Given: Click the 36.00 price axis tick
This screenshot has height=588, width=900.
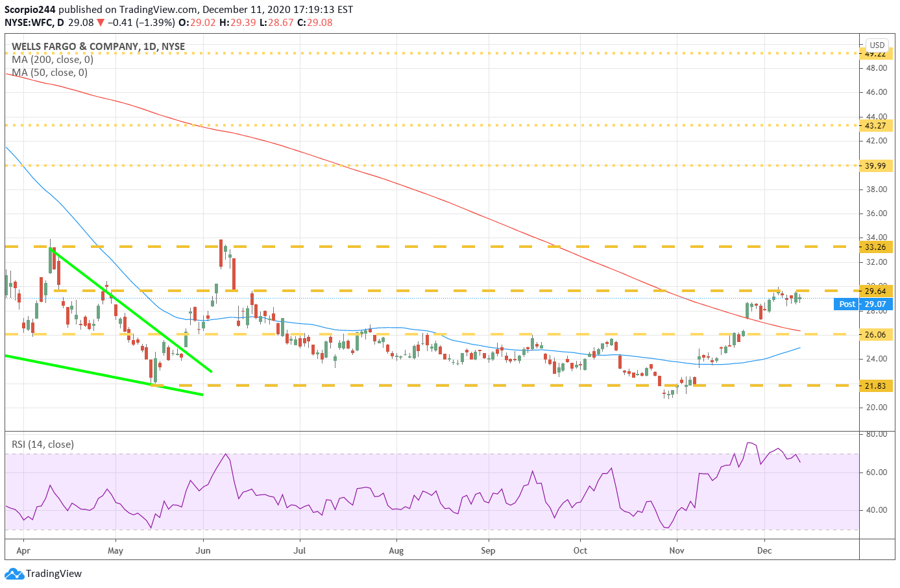Looking at the screenshot, I should [876, 214].
